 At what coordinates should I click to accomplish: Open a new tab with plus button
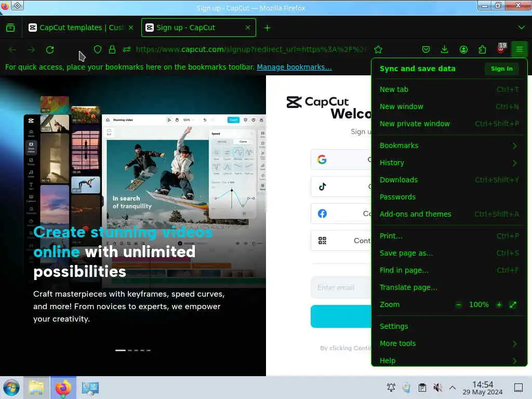pyautogui.click(x=267, y=28)
